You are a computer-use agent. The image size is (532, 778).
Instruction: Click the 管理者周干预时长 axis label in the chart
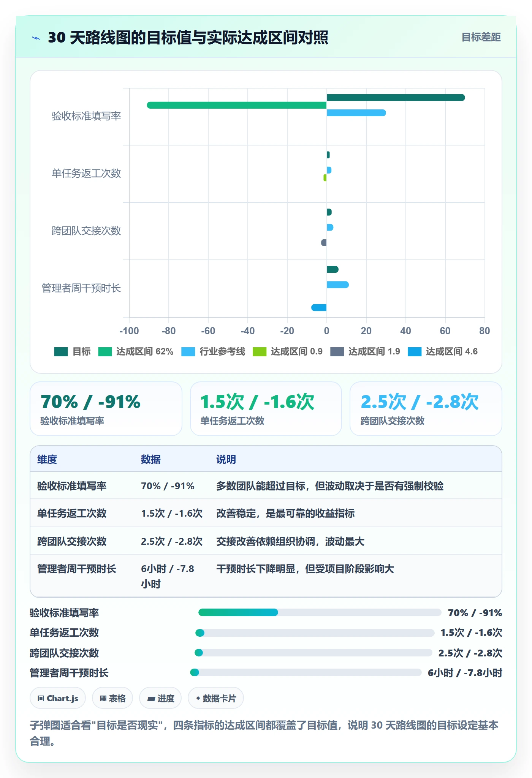81,288
